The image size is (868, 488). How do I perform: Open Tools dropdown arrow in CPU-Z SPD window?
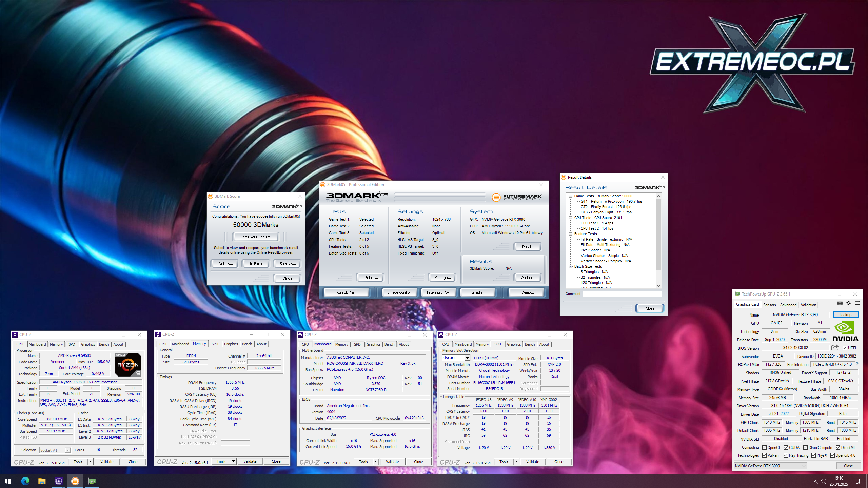(x=516, y=462)
